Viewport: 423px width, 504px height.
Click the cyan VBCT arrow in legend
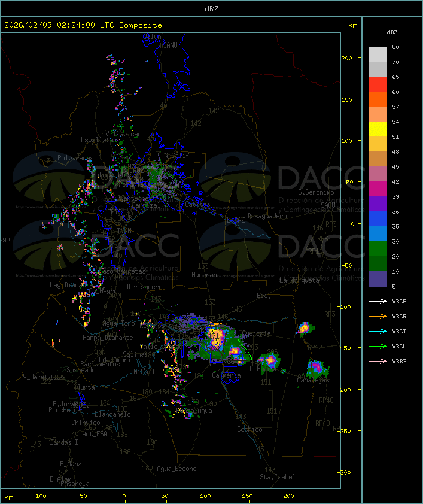pyautogui.click(x=378, y=331)
